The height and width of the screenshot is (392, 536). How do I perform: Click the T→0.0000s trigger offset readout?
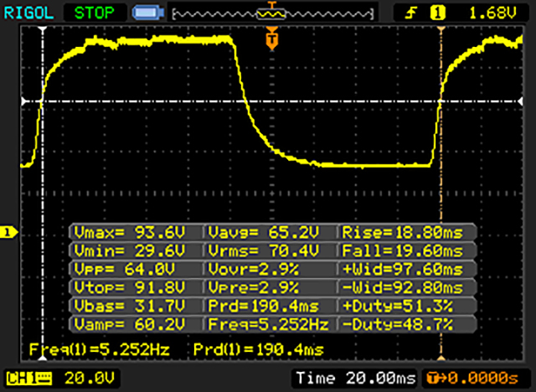coord(473,379)
